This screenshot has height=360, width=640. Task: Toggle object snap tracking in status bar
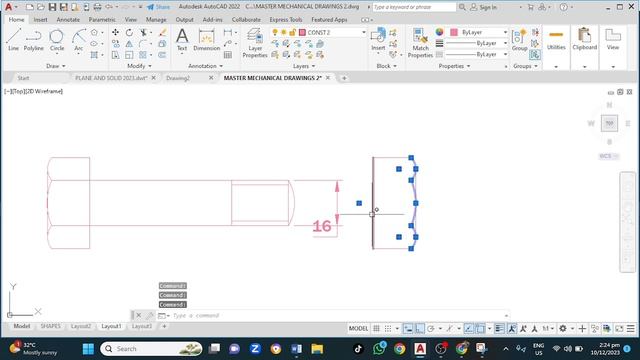tap(469, 329)
